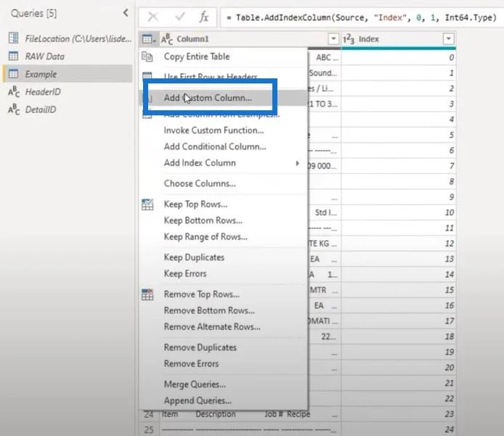Click the Column1 cell containing Item Description
The image size is (504, 436).
[x=250, y=414]
